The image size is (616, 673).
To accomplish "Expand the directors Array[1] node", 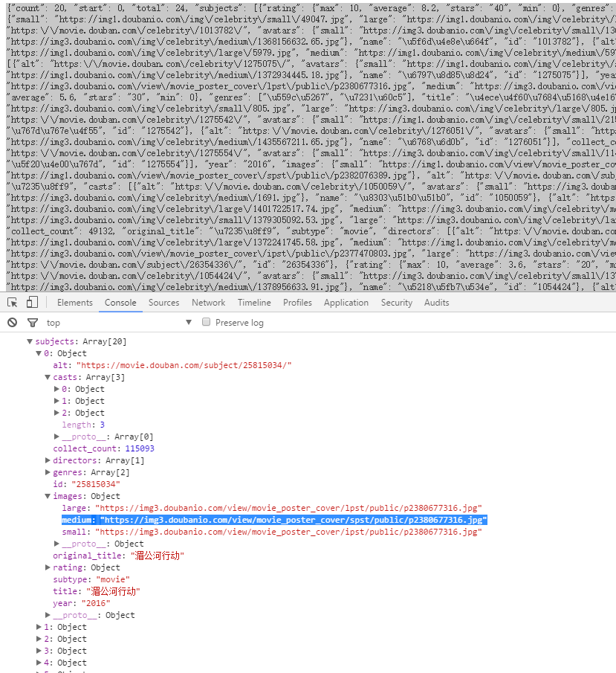I will (x=48, y=460).
